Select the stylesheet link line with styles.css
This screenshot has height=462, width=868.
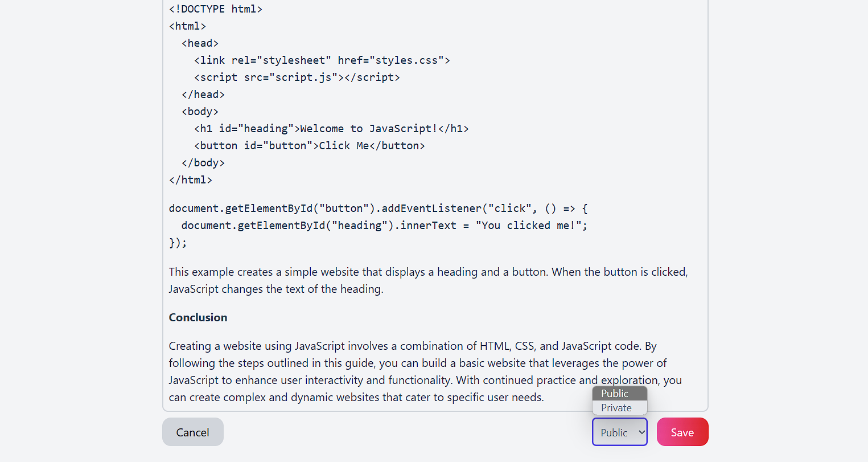[x=322, y=60]
